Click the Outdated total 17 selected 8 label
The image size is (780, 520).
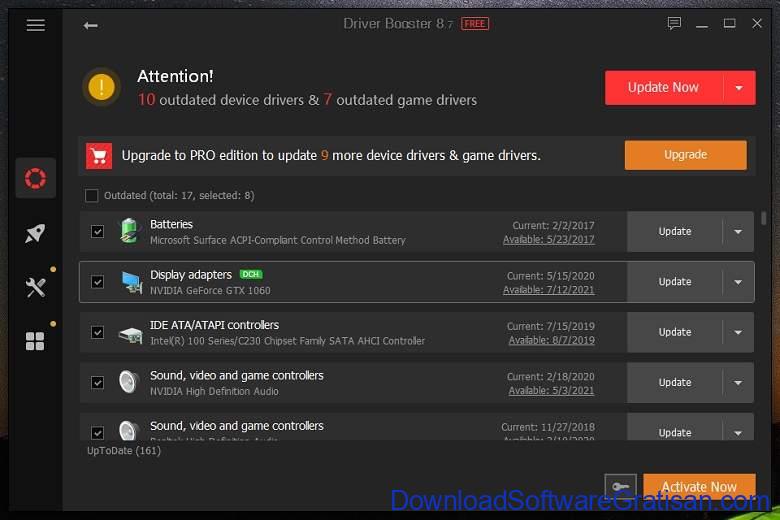tap(179, 196)
